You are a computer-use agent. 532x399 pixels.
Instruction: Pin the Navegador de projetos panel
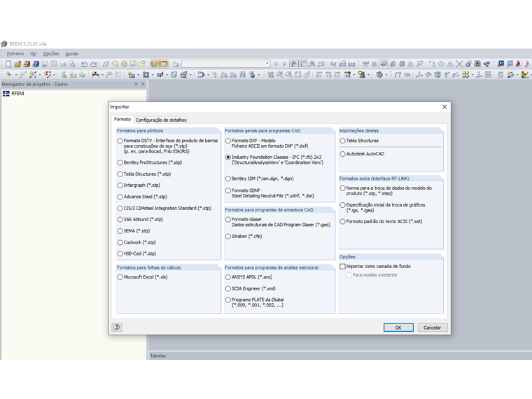(136, 84)
